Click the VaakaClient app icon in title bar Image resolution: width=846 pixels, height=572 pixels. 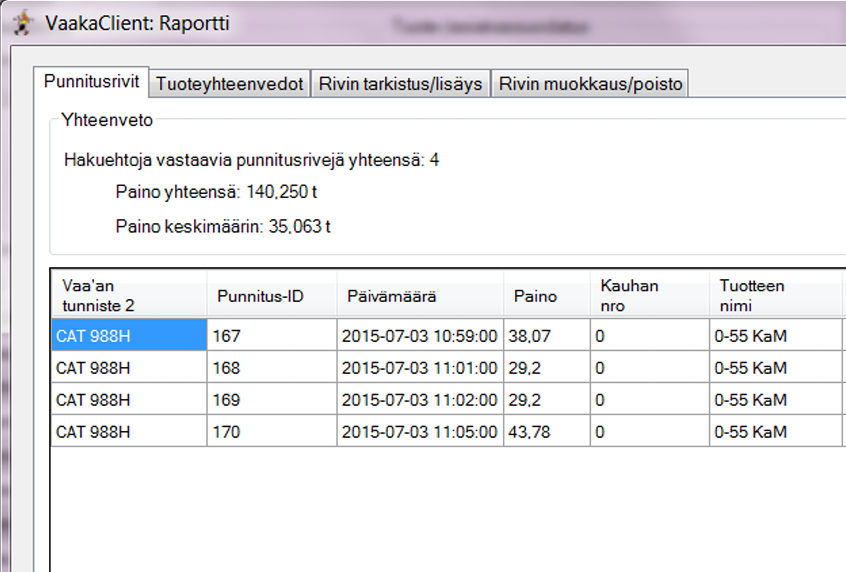(x=22, y=23)
